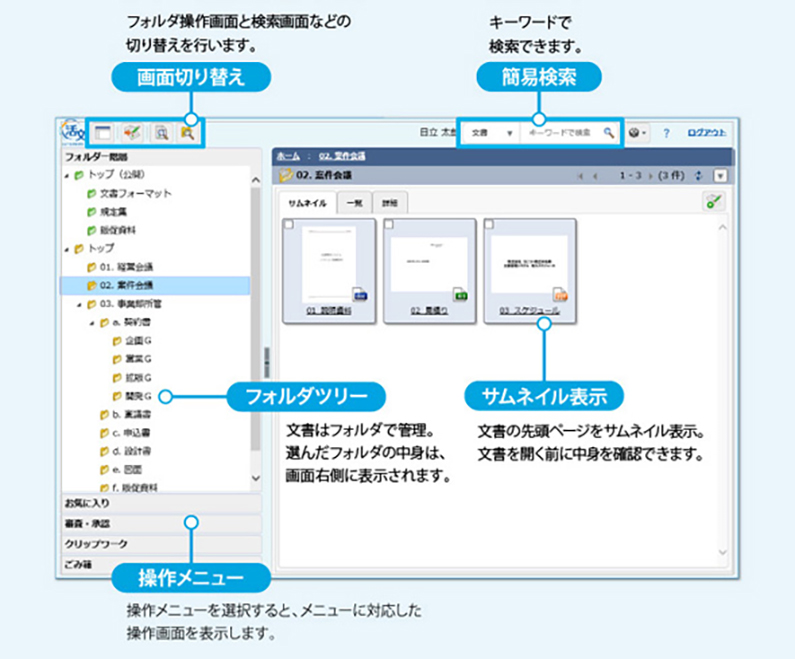Select the 01. 経営会議 folder in tree
This screenshot has height=659, width=795.
pyautogui.click(x=126, y=266)
